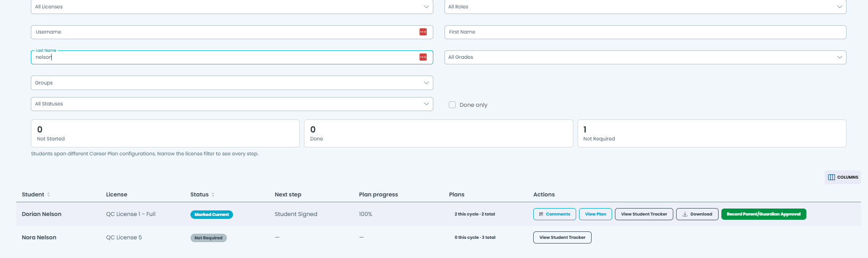Sort by the Student column arrows
Image resolution: width=868 pixels, height=258 pixels.
(49, 195)
